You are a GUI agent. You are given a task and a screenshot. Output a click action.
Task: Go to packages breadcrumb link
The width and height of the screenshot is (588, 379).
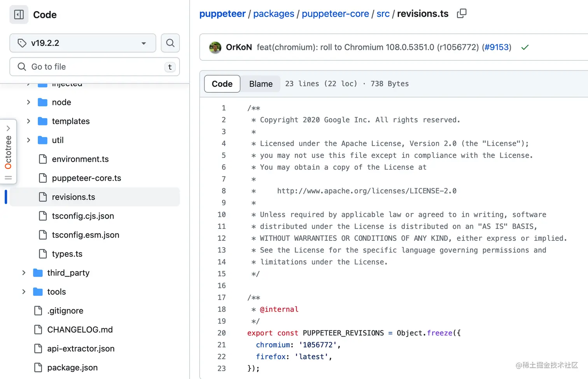274,14
